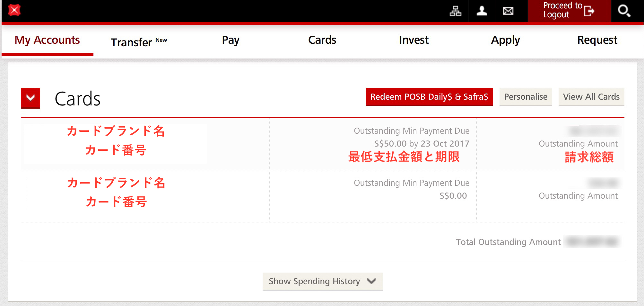Open the Cards menu in navigation
The width and height of the screenshot is (644, 306).
(322, 40)
